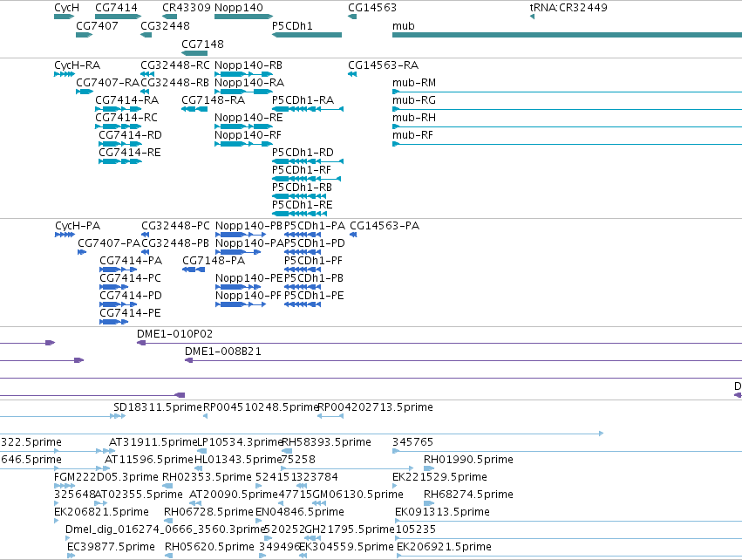Select the CycH gene feature
This screenshot has width=742, height=560.
click(64, 17)
